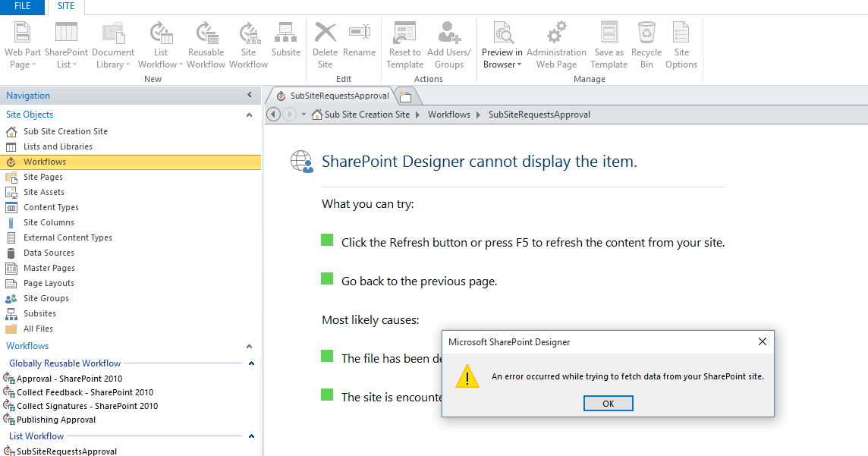Click the Subsite icon in New group
The height and width of the screenshot is (456, 868).
(286, 42)
